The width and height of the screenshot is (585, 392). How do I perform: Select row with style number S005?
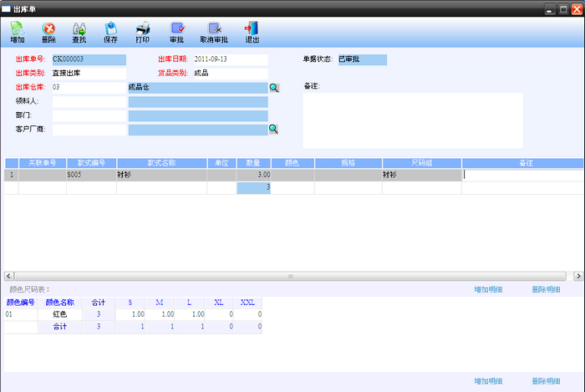91,176
